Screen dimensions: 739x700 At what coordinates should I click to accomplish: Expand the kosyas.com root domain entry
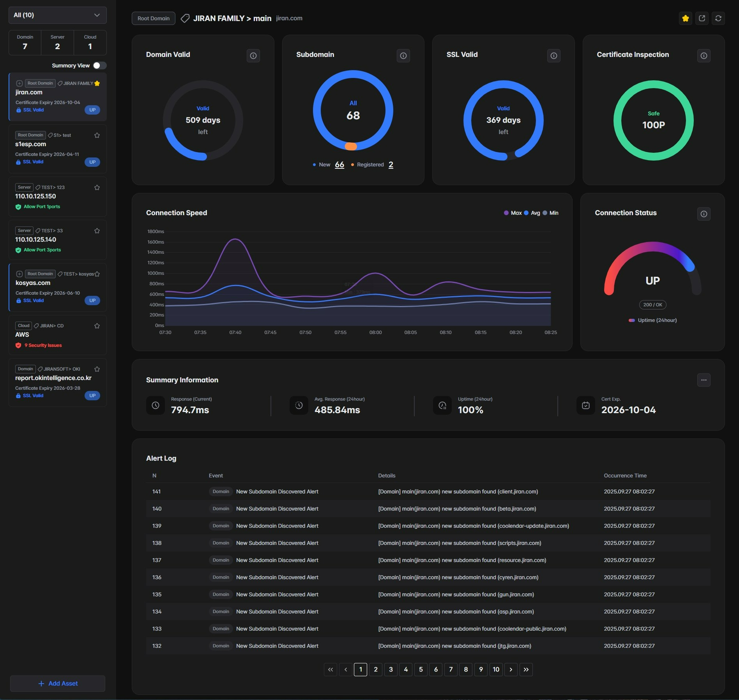tap(19, 274)
